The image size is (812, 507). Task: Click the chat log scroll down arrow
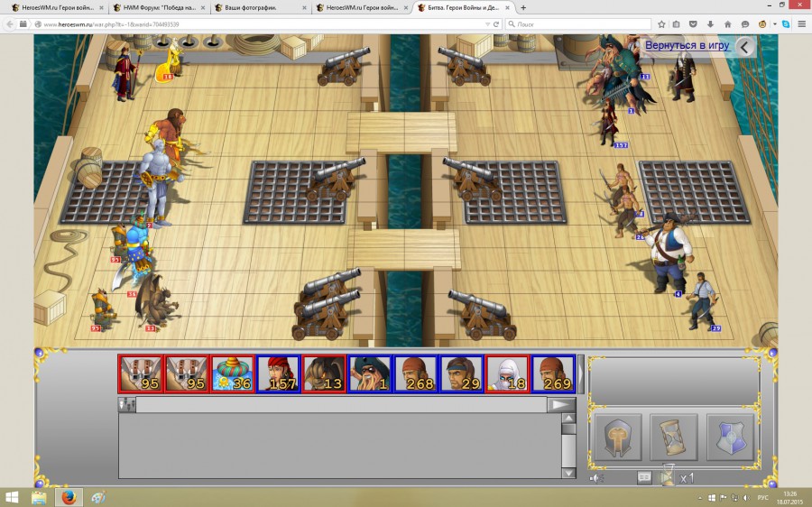click(x=568, y=473)
